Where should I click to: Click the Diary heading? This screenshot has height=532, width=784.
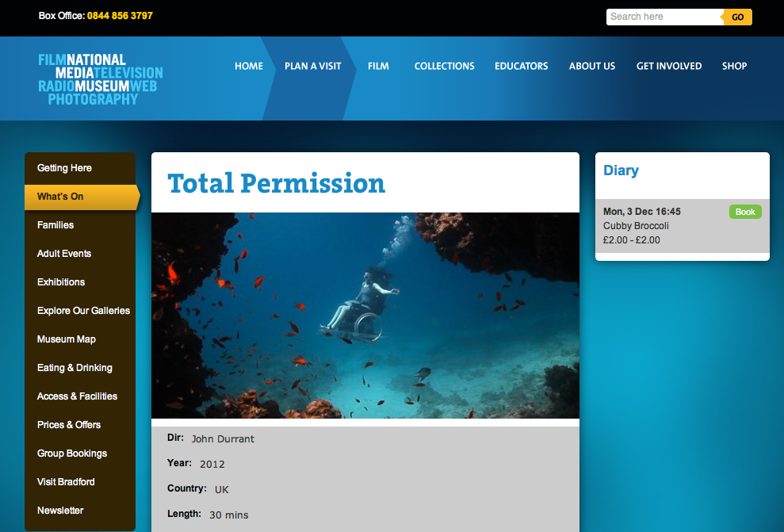point(621,170)
